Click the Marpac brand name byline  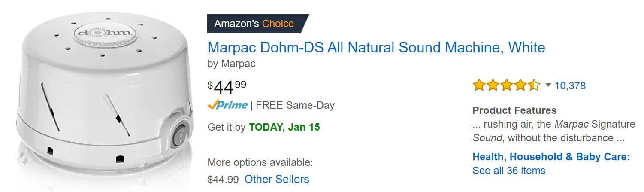(238, 64)
